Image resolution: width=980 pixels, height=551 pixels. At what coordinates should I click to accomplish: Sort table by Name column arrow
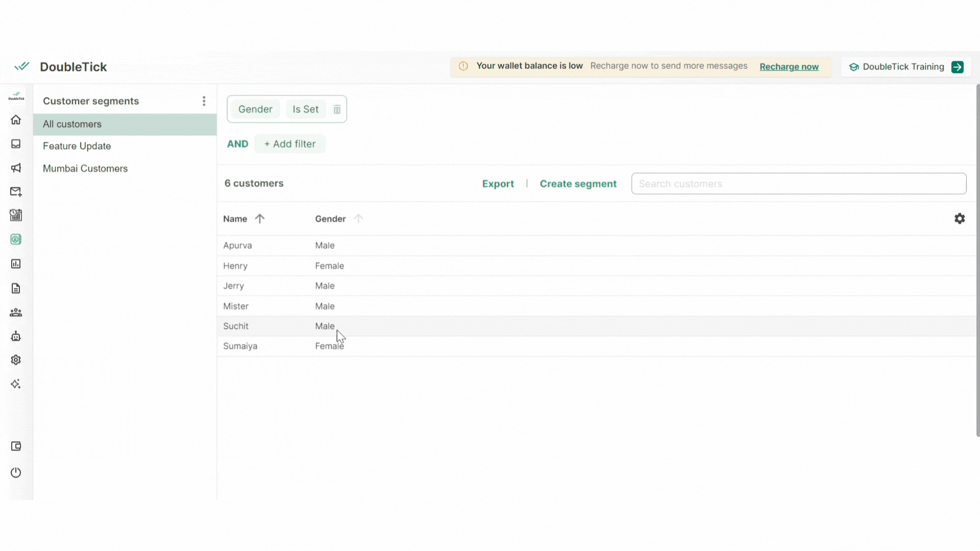[x=260, y=219]
